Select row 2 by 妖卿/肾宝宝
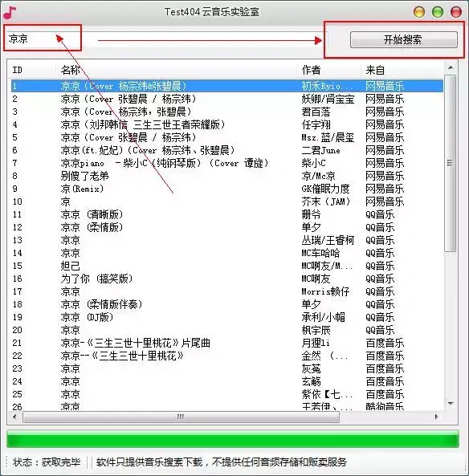Screen dimensions: 469x476 coord(227,99)
